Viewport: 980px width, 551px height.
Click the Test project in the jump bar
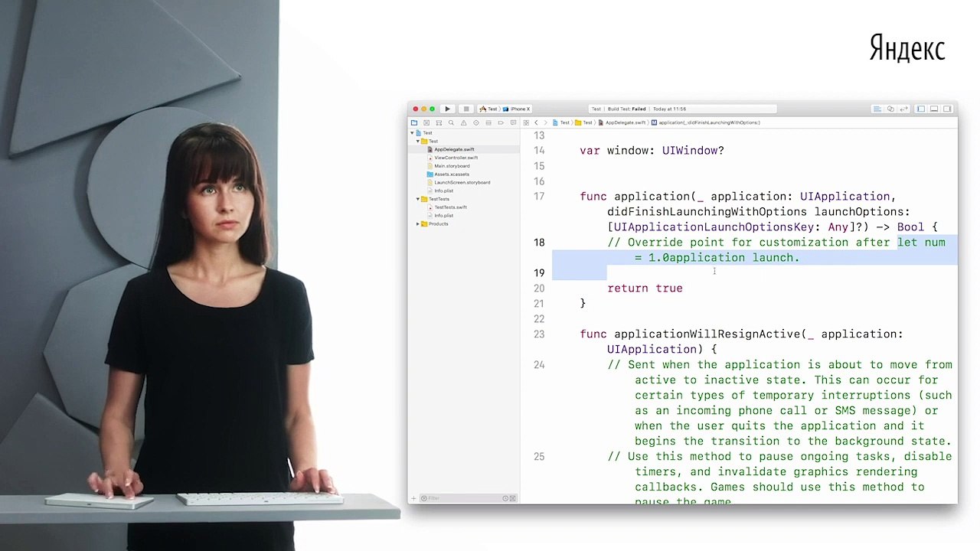pyautogui.click(x=562, y=122)
